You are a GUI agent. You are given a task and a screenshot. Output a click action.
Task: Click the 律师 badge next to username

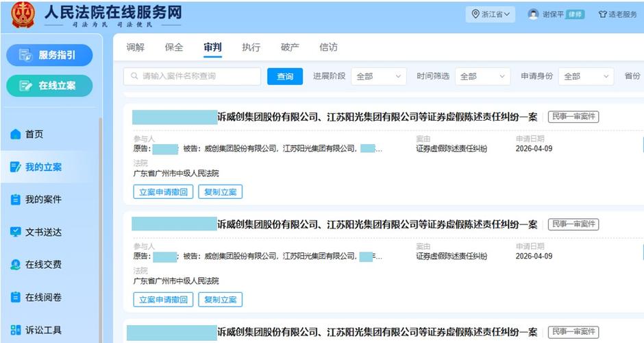tap(575, 14)
